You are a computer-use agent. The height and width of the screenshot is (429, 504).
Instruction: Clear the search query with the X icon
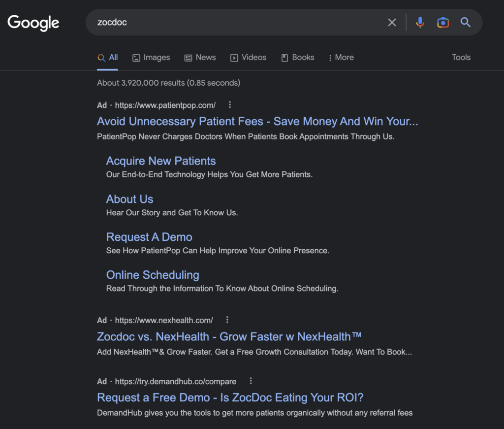[x=392, y=23]
